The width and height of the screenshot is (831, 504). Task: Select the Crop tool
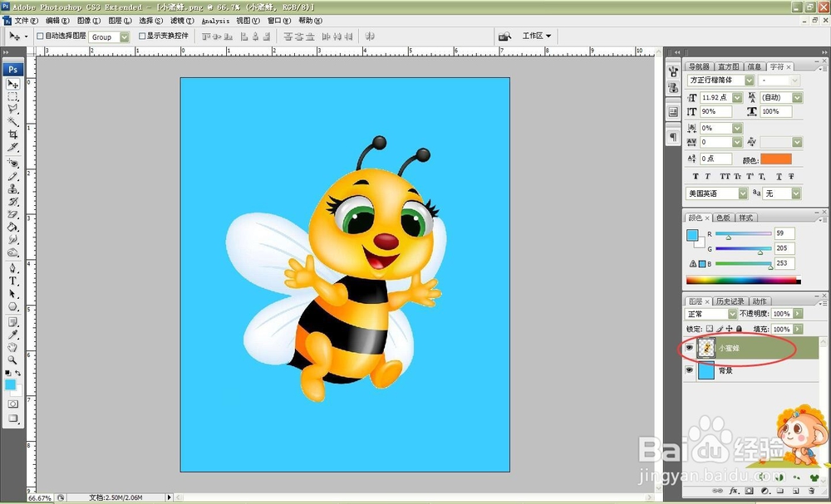13,135
